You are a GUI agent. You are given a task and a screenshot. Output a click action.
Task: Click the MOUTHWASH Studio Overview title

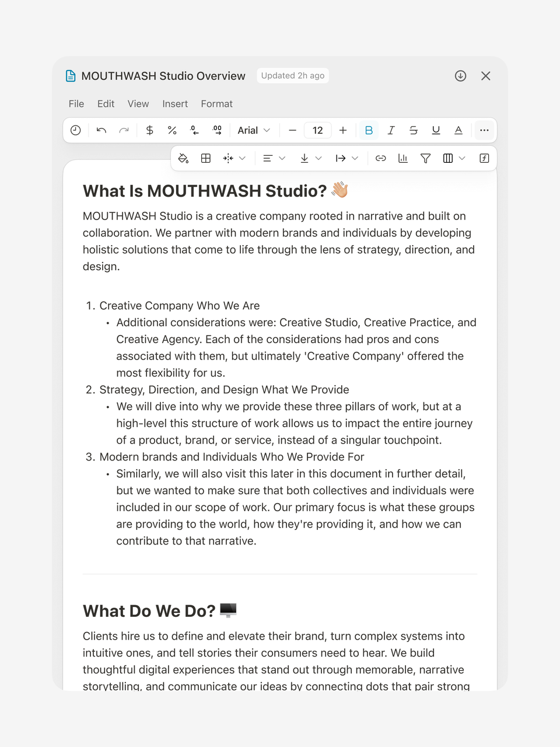[163, 76]
